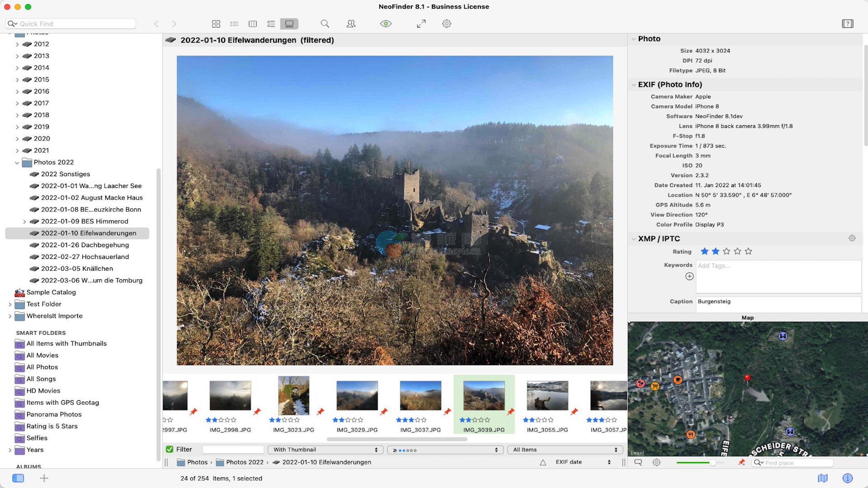
Task: Add a keyword with plus button
Action: (689, 277)
